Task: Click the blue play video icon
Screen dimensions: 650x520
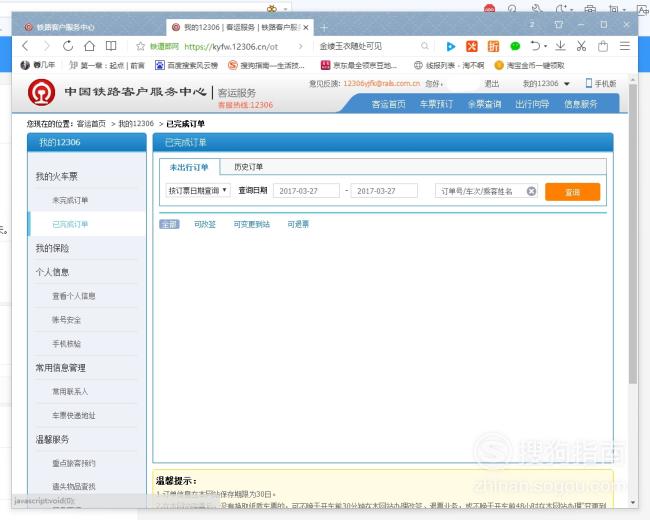Action: pos(450,46)
